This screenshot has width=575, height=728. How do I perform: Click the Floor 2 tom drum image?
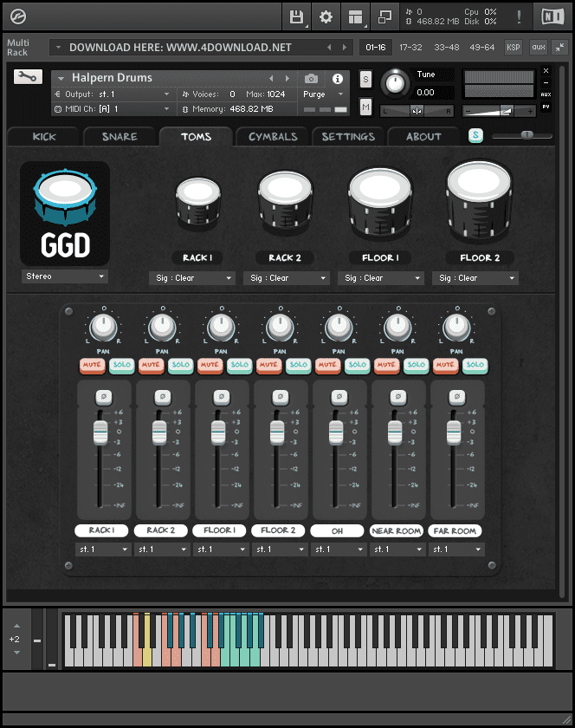[x=480, y=201]
